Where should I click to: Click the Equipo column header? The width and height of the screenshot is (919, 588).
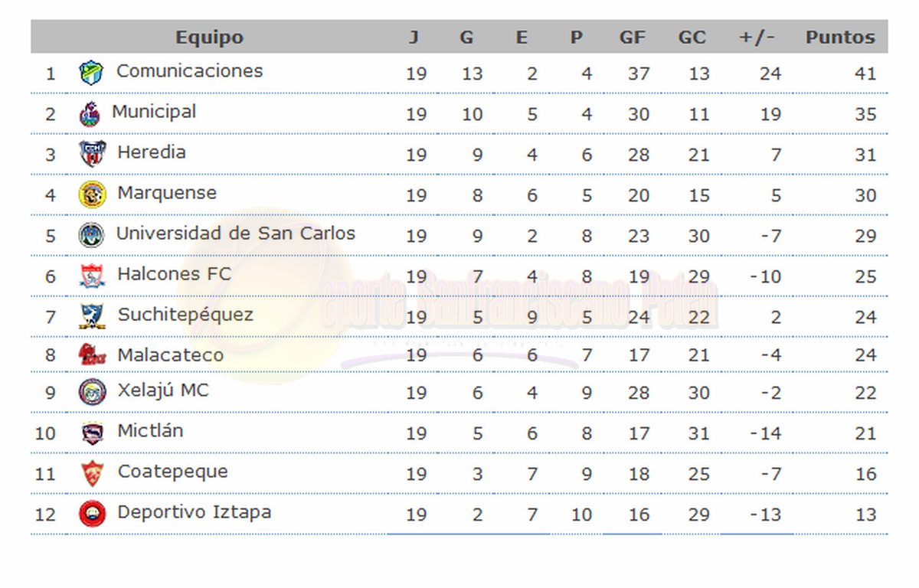[x=209, y=37]
